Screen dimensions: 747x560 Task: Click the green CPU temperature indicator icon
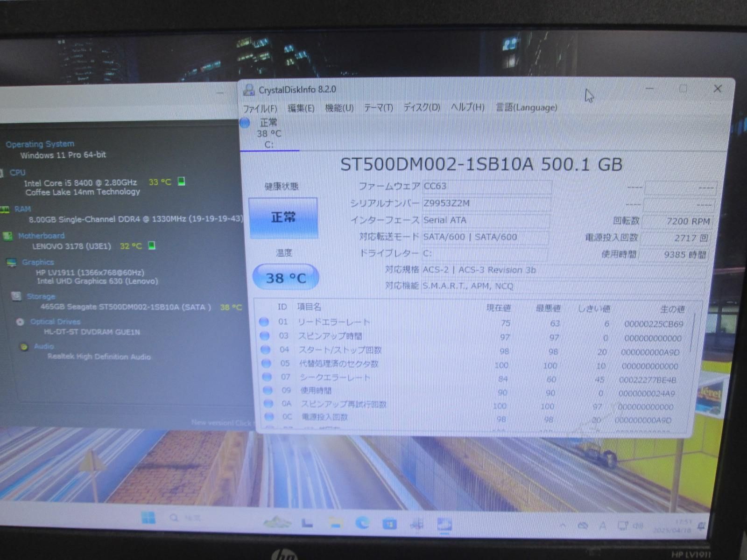coord(182,181)
